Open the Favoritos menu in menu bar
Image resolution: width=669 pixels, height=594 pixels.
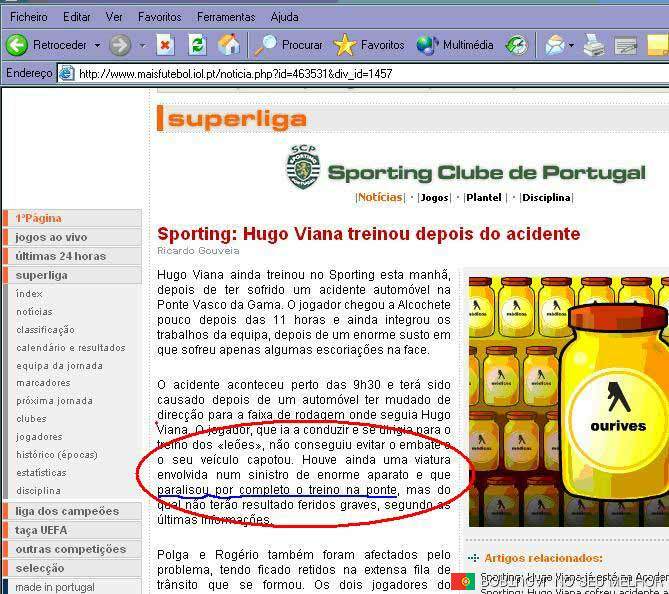coord(160,17)
